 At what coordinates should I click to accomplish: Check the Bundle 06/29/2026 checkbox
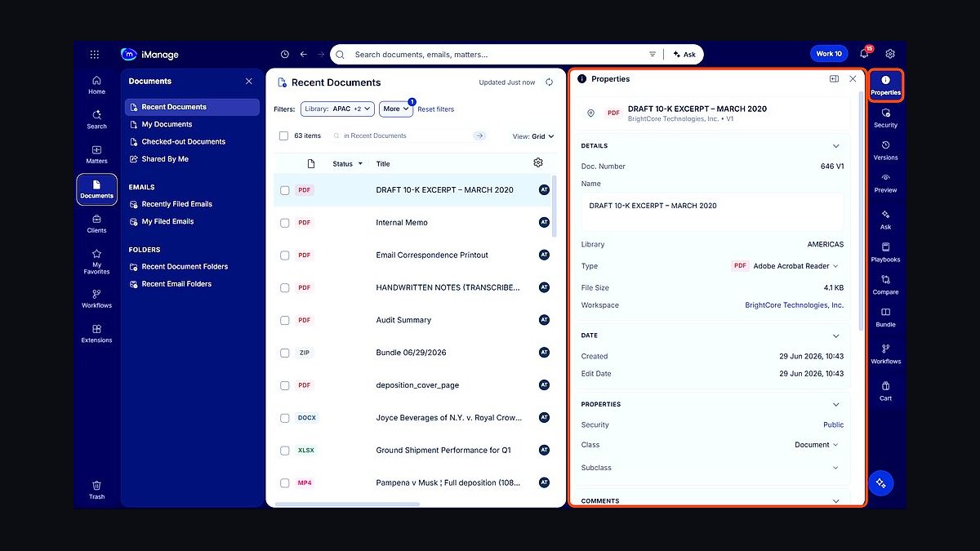(x=285, y=353)
